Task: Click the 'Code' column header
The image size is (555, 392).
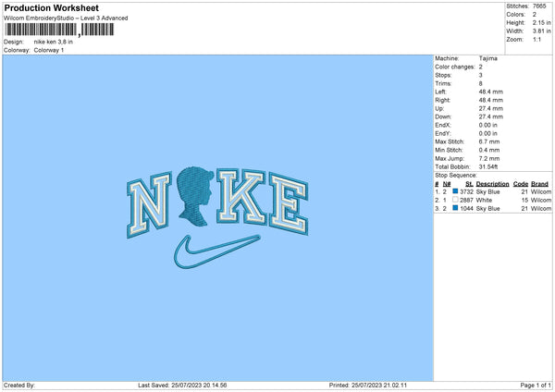Action: (x=521, y=184)
